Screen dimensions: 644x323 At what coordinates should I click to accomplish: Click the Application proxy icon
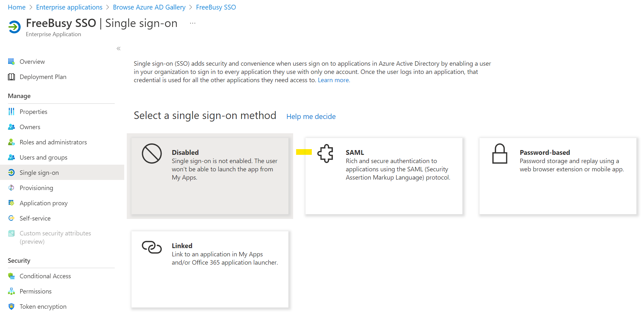[11, 203]
